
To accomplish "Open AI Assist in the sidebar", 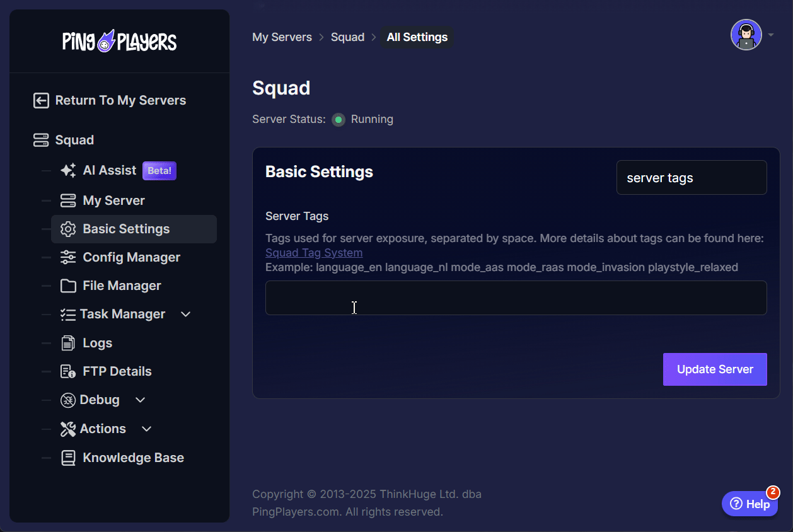I will pyautogui.click(x=110, y=170).
